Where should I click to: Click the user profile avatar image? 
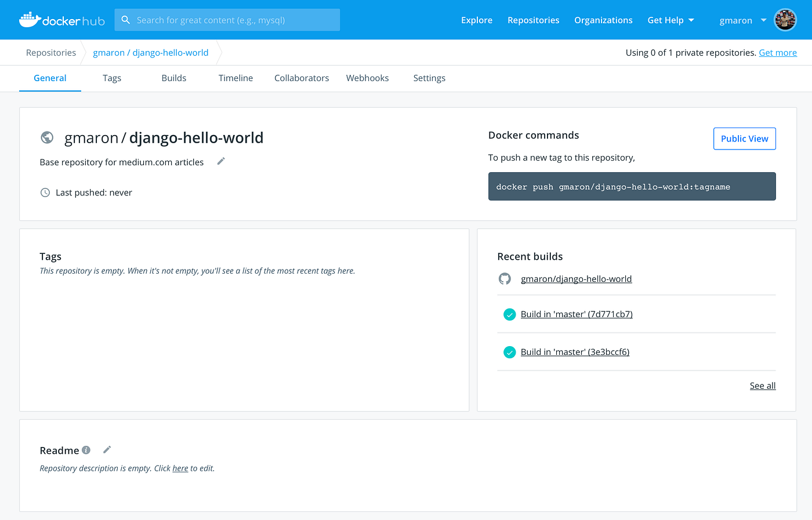coord(785,19)
